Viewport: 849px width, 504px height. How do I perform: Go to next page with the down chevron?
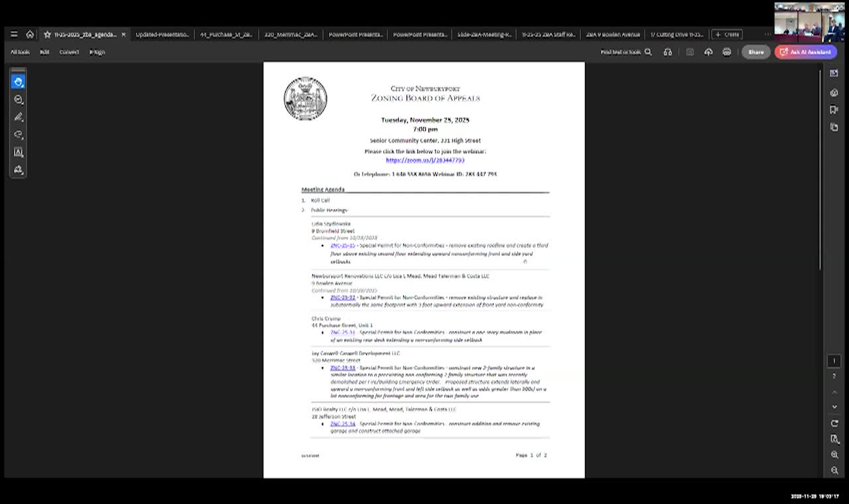(834, 407)
